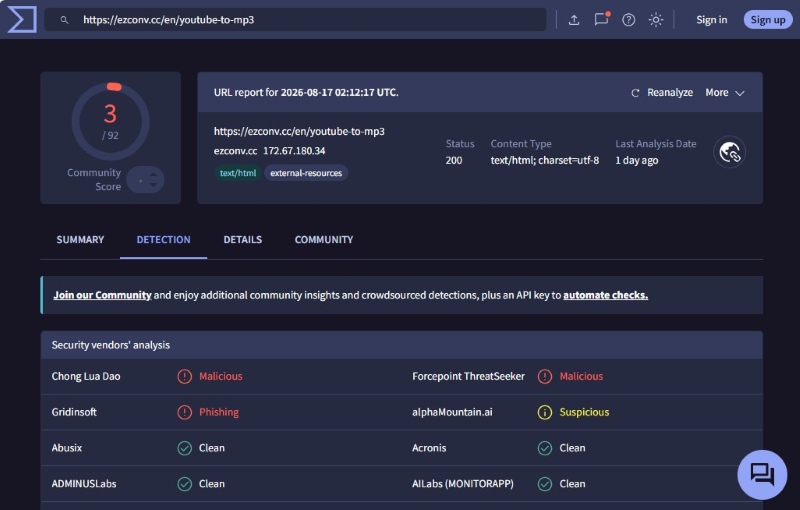Click the Sign up button
This screenshot has height=510, width=800.
click(x=768, y=20)
